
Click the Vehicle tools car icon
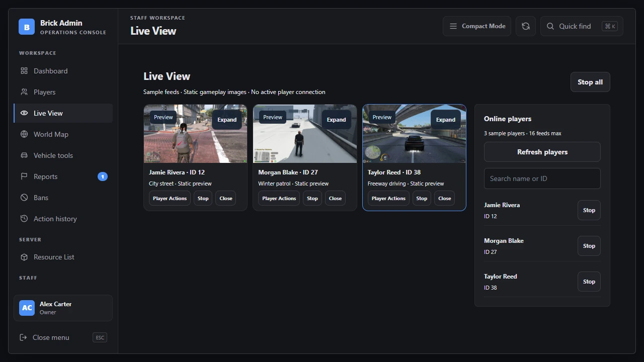coord(24,155)
